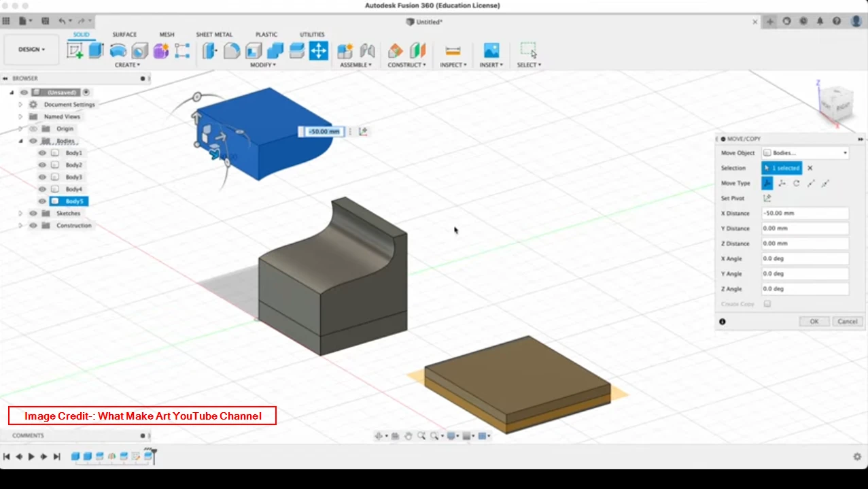Viewport: 868px width, 489px height.
Task: Select the Split Body tool icon
Action: pyautogui.click(x=297, y=50)
